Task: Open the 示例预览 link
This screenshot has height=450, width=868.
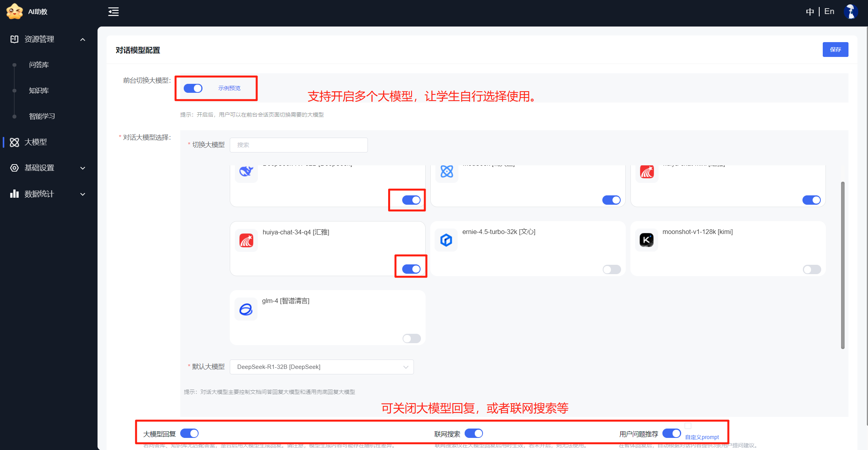Action: (229, 88)
